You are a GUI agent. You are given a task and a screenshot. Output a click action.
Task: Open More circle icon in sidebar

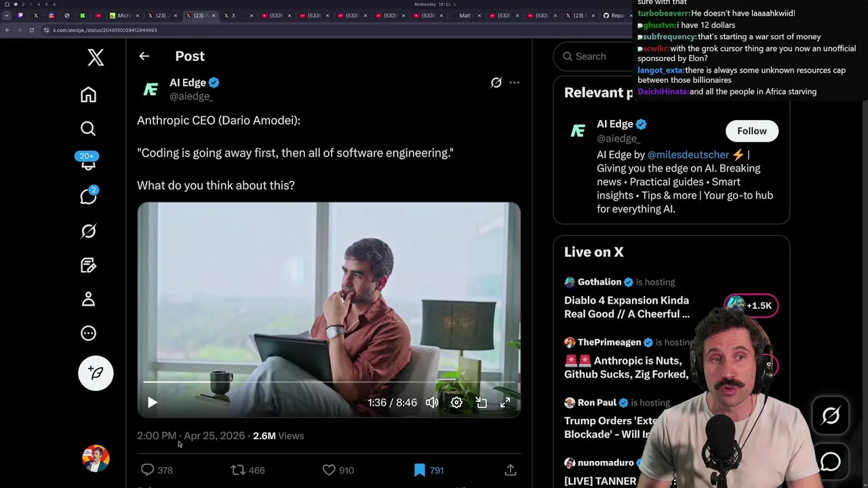tap(88, 333)
